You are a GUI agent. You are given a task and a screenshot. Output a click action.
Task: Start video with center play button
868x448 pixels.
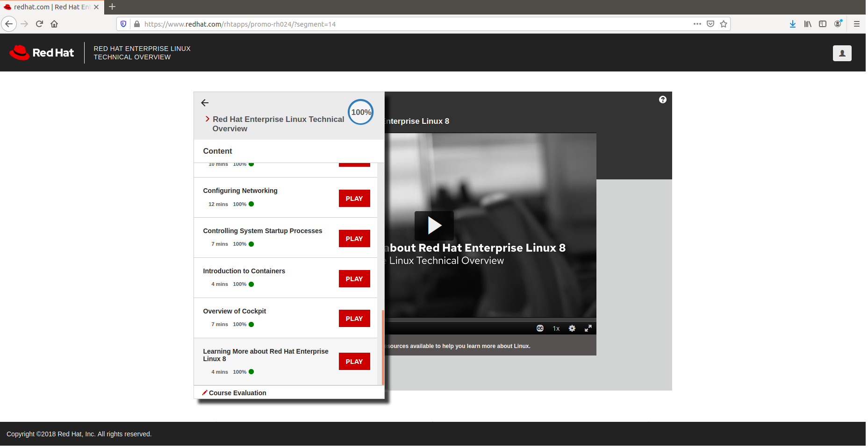pyautogui.click(x=434, y=226)
